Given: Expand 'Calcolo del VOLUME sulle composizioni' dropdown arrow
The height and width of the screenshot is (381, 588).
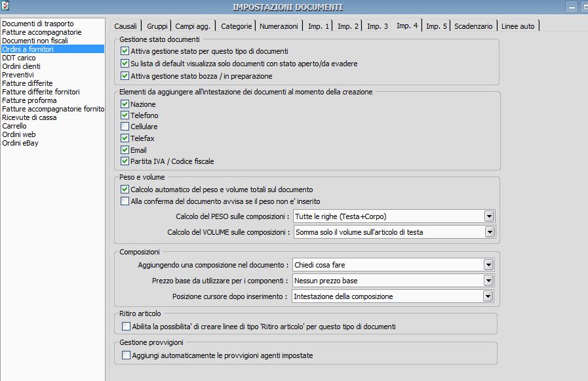Looking at the screenshot, I should (x=490, y=232).
